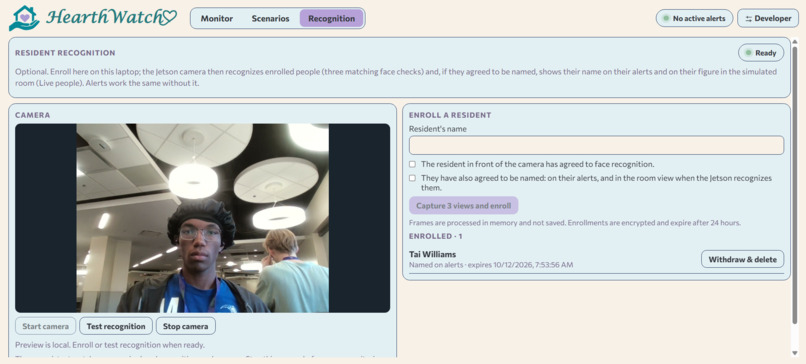Select the Recognition tab
The image size is (806, 364).
coord(332,19)
